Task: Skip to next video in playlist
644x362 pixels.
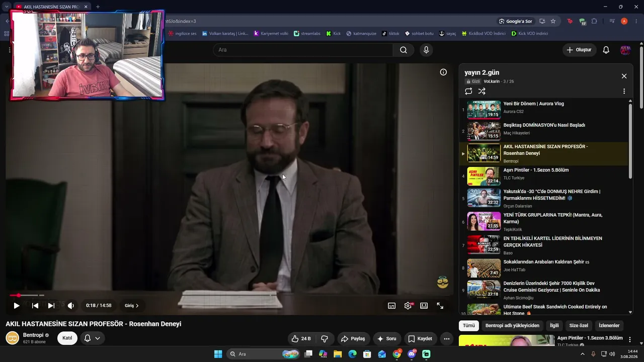Action: click(51, 305)
